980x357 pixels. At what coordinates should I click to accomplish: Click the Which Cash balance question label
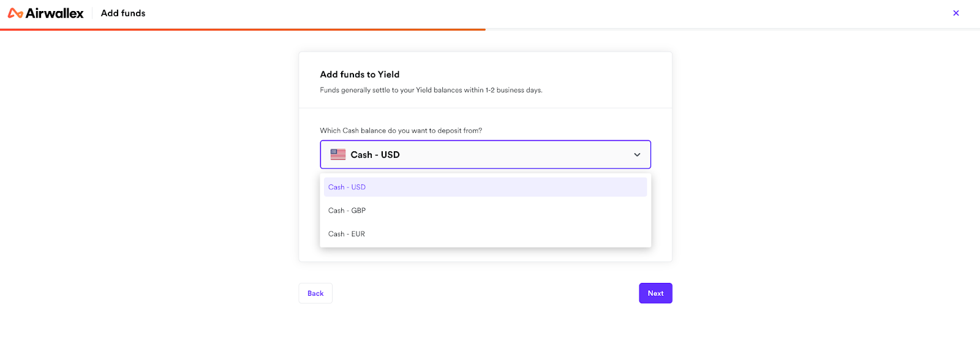401,130
